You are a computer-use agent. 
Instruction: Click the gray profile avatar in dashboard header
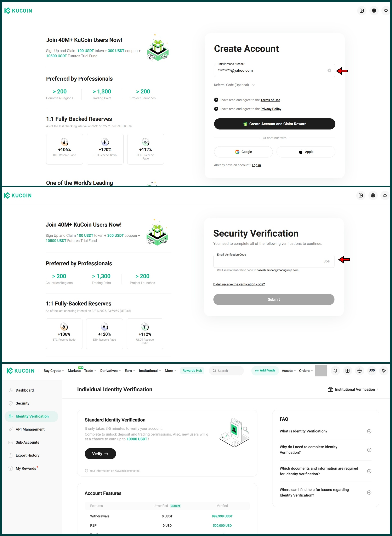tap(321, 371)
